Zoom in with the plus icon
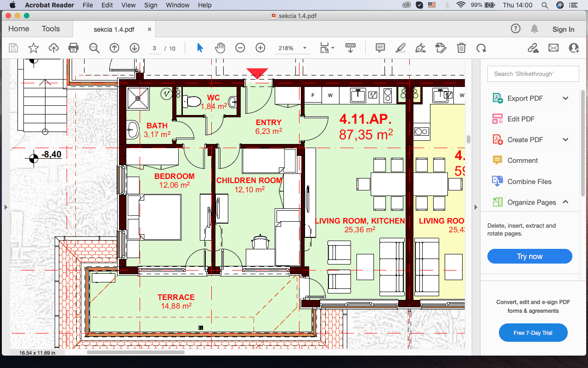Screen dimensions: 588x368 tap(260, 47)
